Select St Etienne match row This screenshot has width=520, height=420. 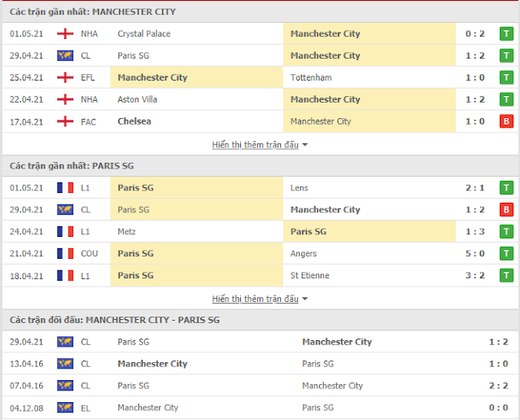260,275
